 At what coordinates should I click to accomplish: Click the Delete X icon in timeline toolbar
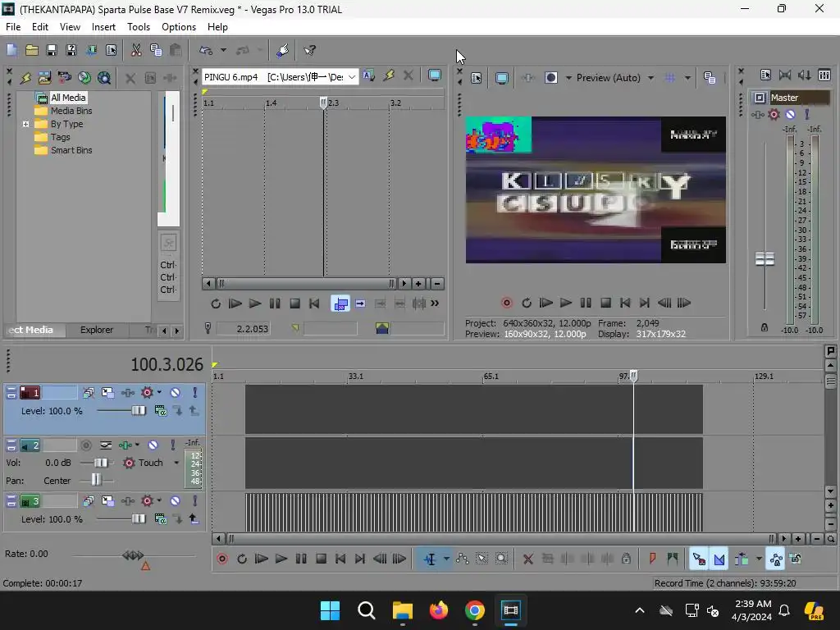point(527,559)
